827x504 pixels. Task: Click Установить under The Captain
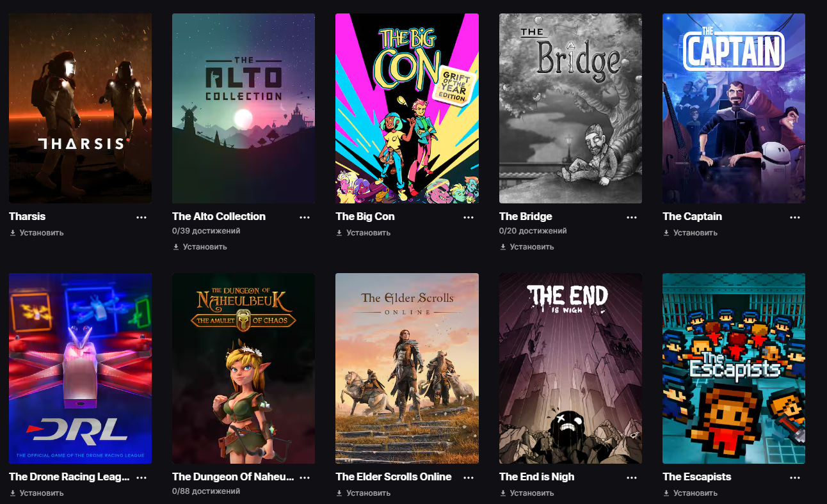[690, 233]
